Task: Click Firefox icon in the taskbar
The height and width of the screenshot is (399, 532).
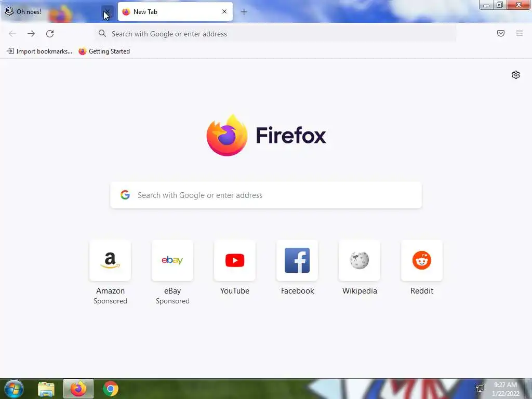Action: [78, 389]
